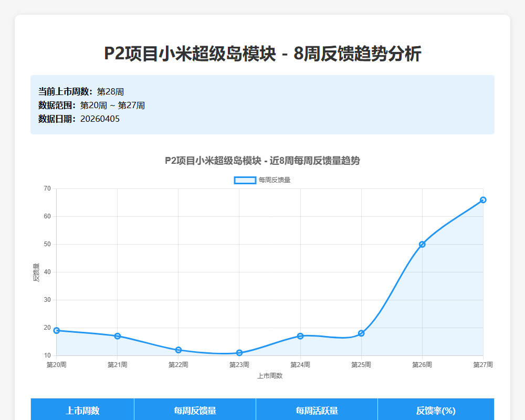The height and width of the screenshot is (420, 525).
Task: Click y-axis tick value 30
Action: coord(47,300)
